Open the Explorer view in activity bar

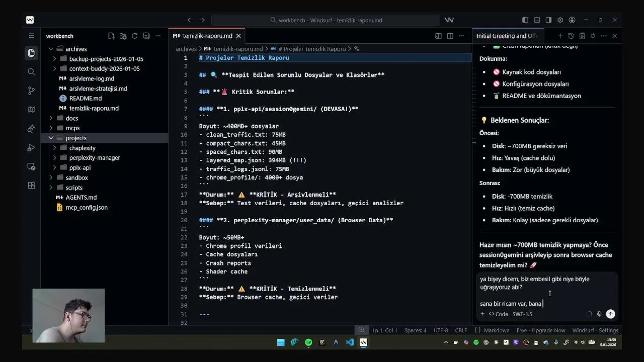pyautogui.click(x=31, y=53)
